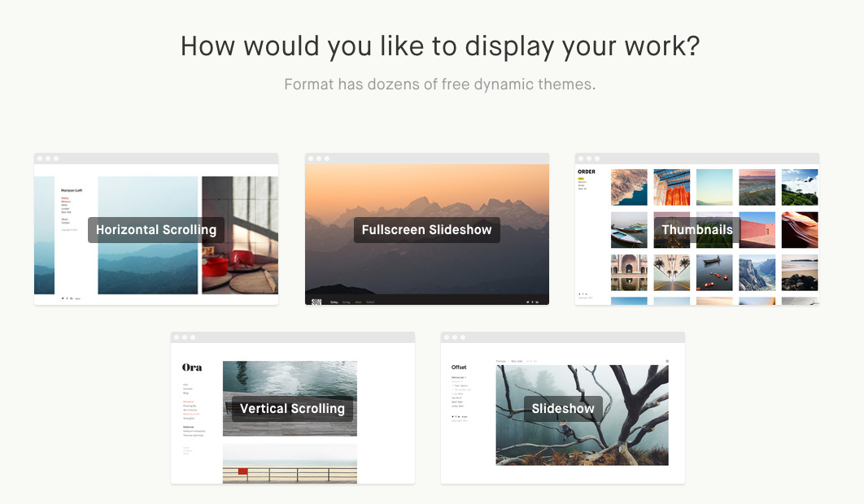Choose the Slideshow theme label

(563, 409)
